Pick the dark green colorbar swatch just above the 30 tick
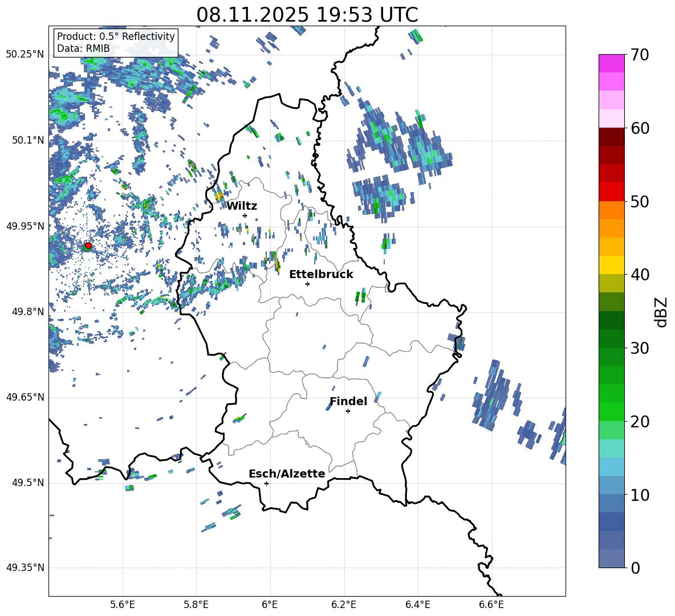 pyautogui.click(x=611, y=338)
